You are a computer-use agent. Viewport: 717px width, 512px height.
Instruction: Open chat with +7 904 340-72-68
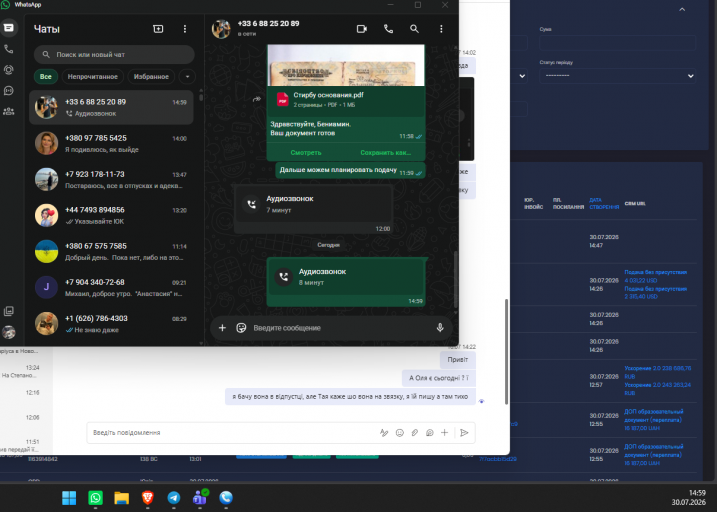(x=111, y=288)
